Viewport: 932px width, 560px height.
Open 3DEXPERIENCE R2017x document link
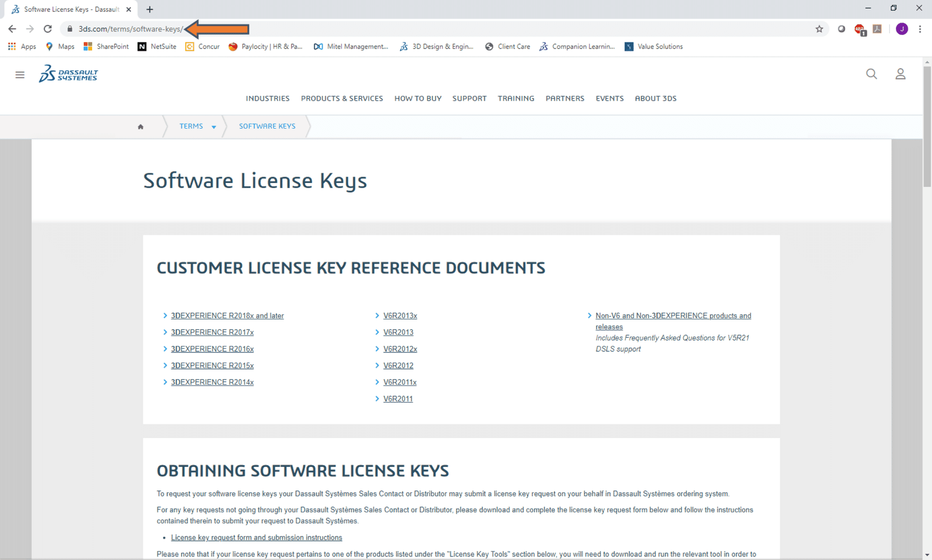point(212,332)
